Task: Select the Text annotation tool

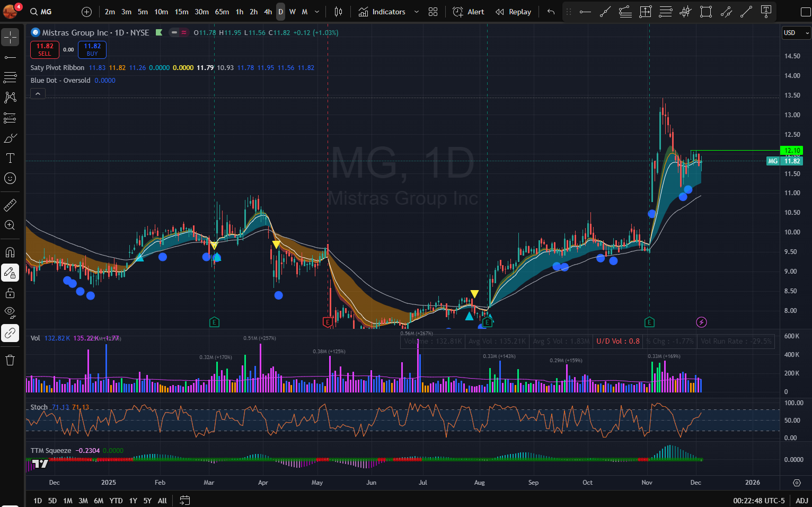Action: [10, 158]
